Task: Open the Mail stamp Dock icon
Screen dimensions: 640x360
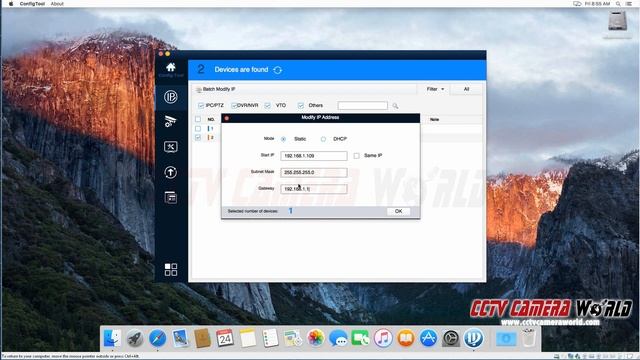Action: [x=180, y=338]
